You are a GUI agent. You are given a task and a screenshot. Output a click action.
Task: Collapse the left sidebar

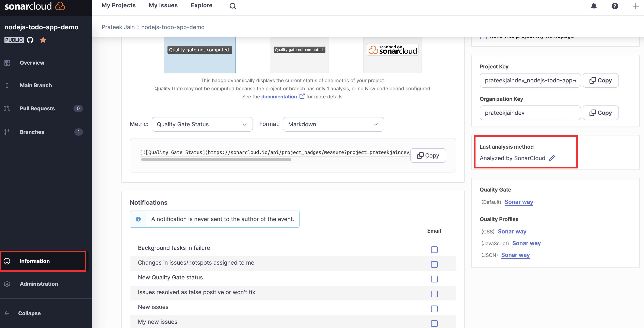(29, 313)
